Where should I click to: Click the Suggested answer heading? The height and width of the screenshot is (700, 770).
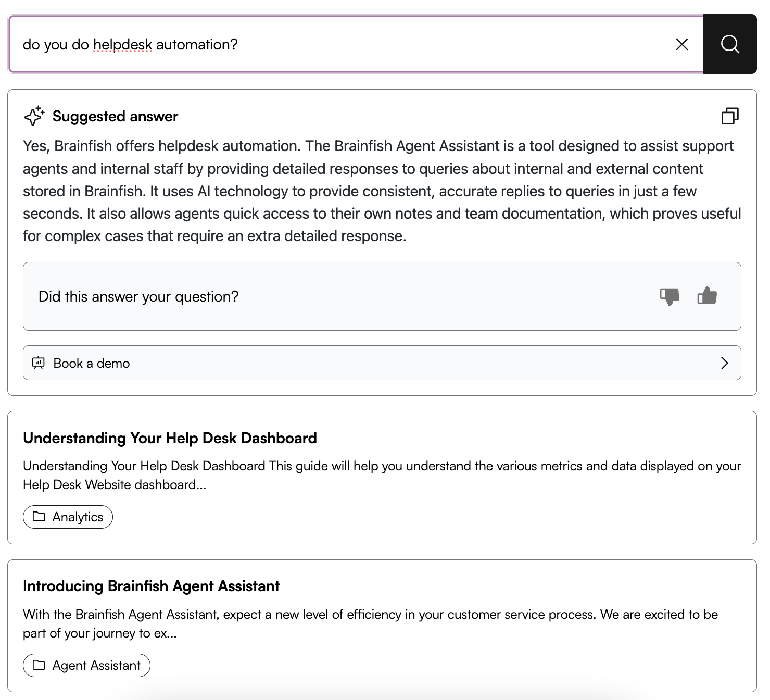[115, 116]
